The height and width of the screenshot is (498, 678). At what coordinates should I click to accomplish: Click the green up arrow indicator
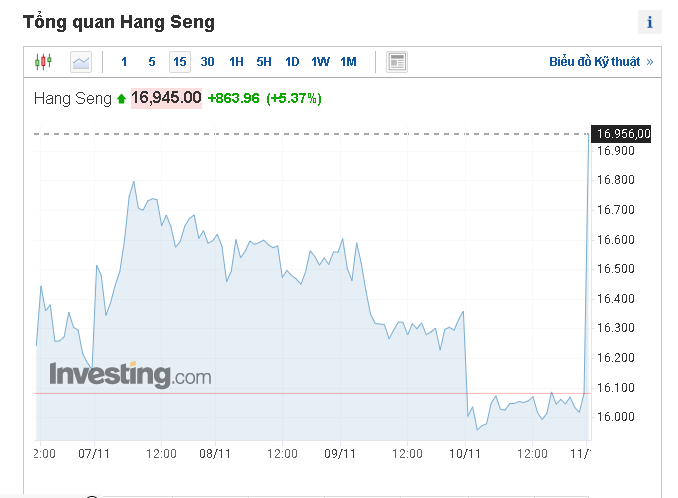[121, 99]
